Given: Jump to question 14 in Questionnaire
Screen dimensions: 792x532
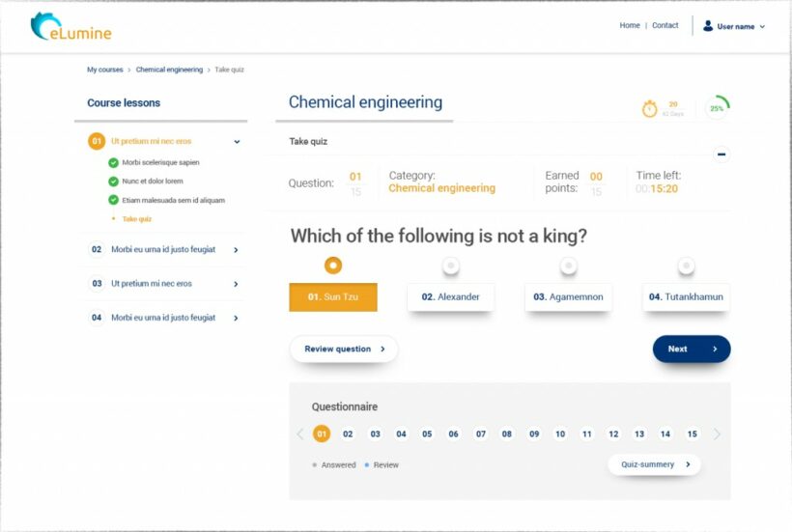Looking at the screenshot, I should [x=665, y=434].
